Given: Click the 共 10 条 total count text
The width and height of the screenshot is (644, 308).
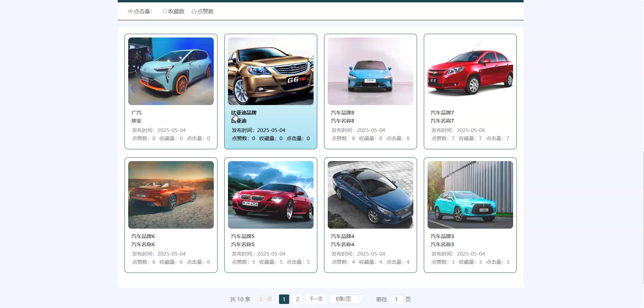Looking at the screenshot, I should click(x=240, y=300).
